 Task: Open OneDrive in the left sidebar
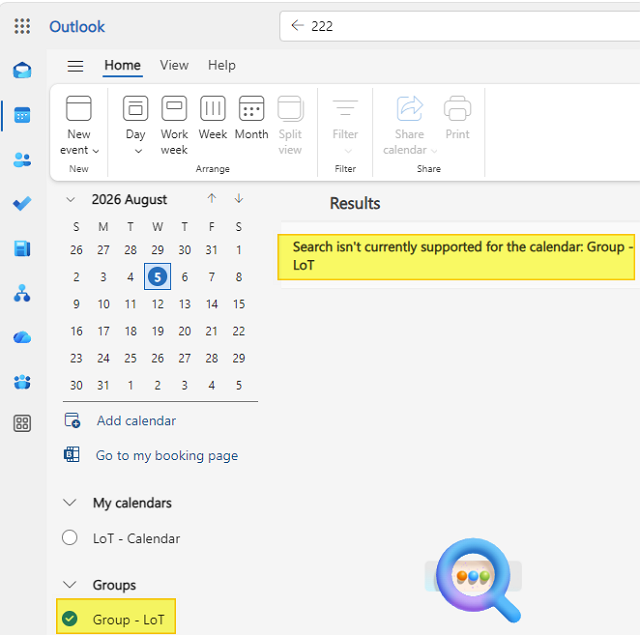22,337
